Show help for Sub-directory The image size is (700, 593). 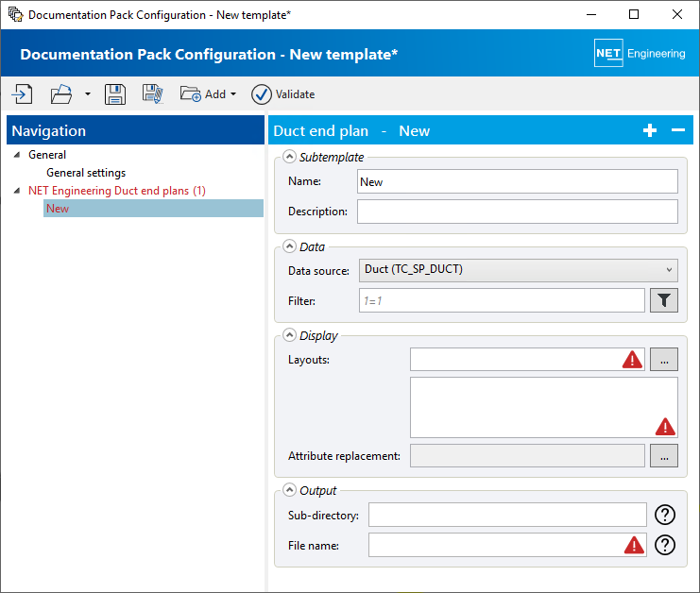665,515
